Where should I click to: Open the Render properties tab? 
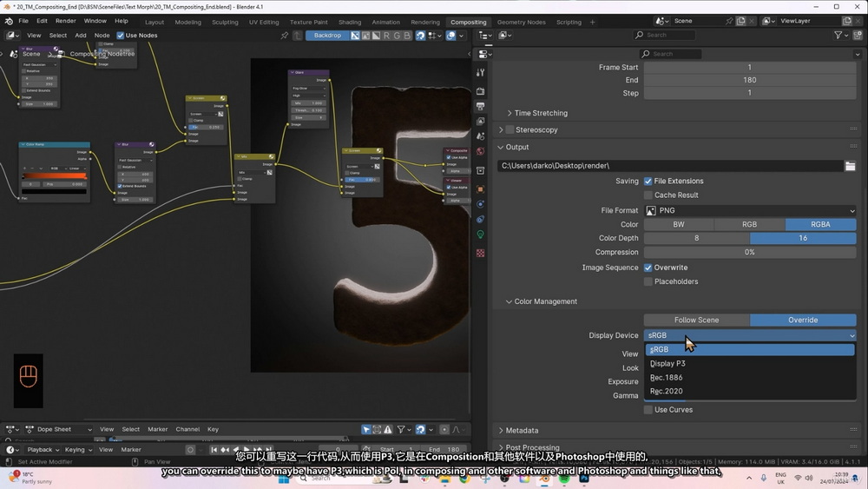pyautogui.click(x=481, y=91)
